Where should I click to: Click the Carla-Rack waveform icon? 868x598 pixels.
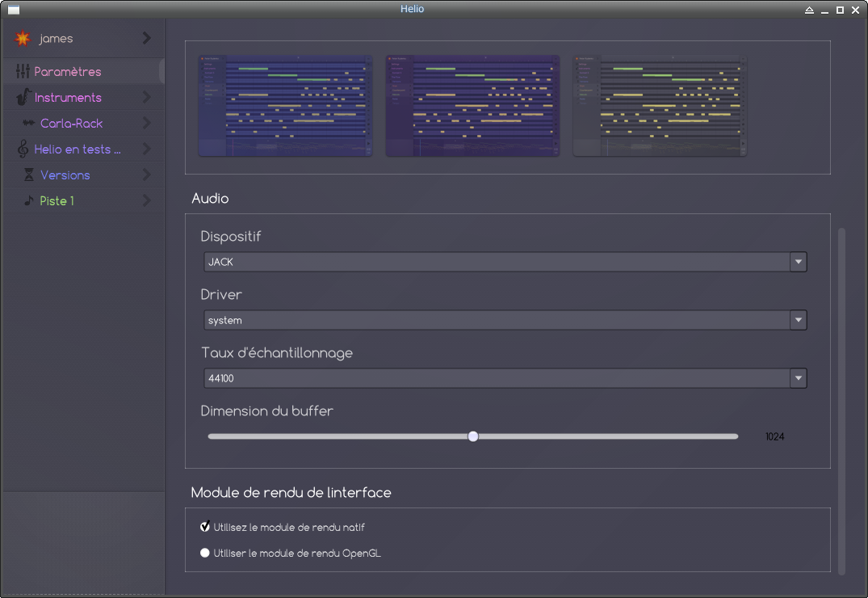[29, 123]
